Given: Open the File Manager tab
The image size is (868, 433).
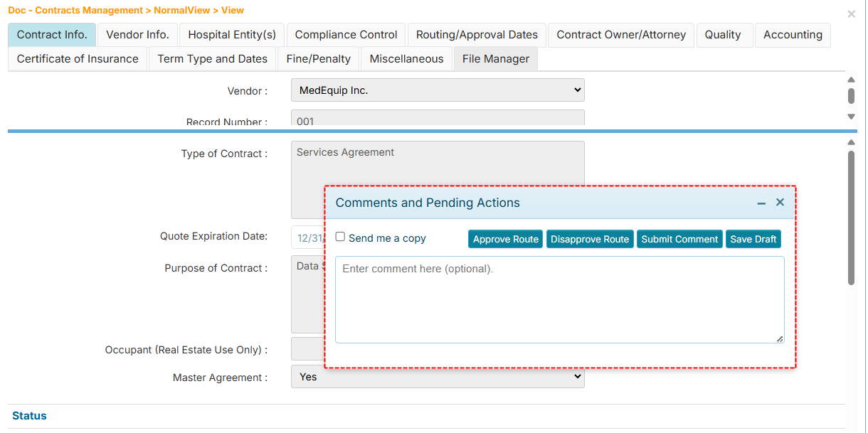Looking at the screenshot, I should pos(495,59).
